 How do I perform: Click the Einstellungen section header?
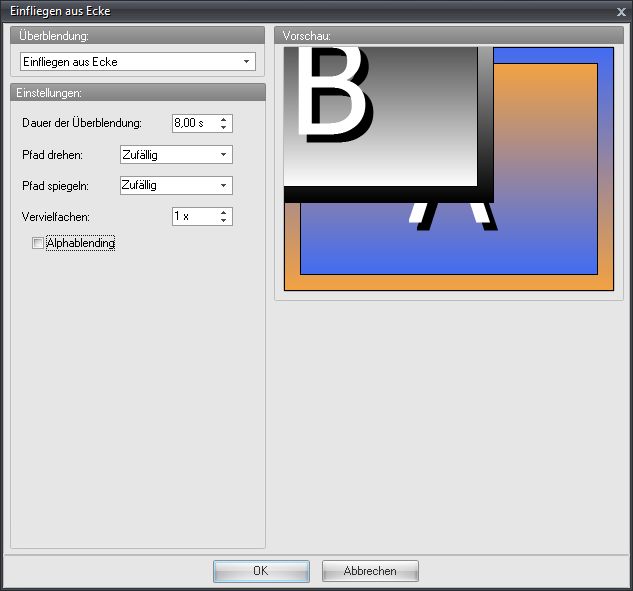tap(137, 92)
